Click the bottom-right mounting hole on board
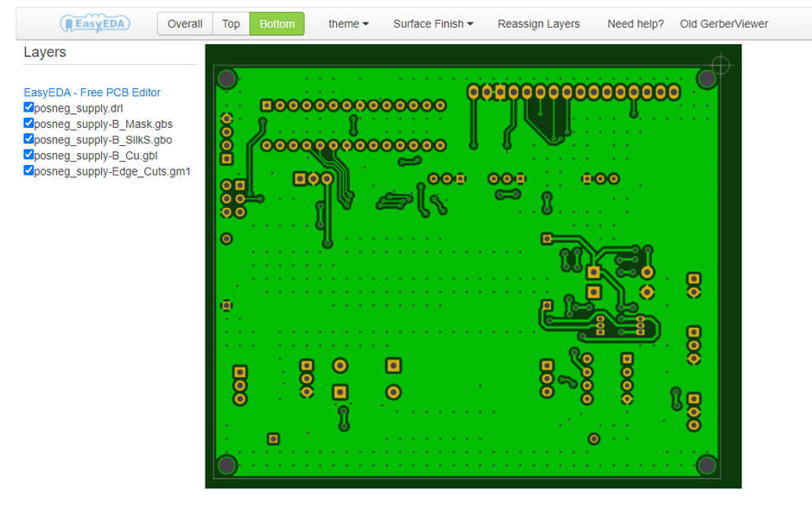The image size is (812, 517). (x=707, y=464)
